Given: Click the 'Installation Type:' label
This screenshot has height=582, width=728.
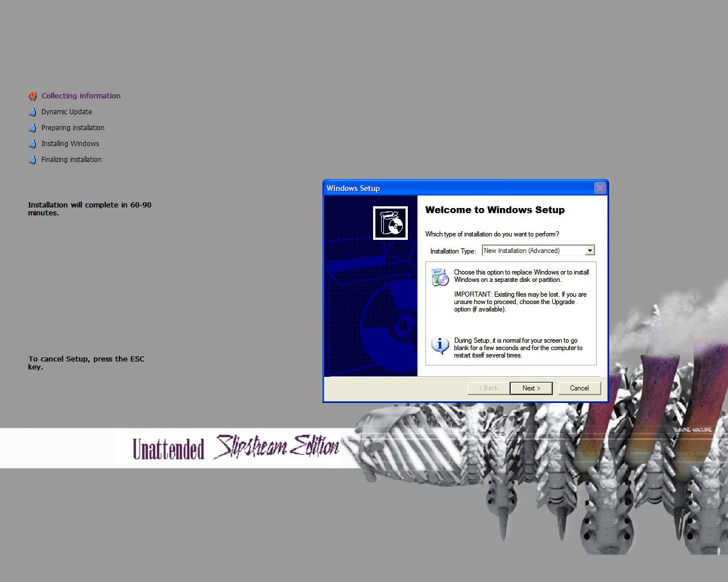Looking at the screenshot, I should [x=453, y=251].
